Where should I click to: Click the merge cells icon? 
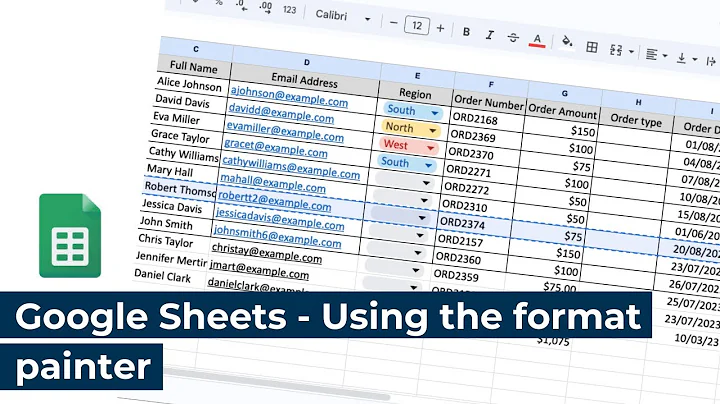coord(616,50)
